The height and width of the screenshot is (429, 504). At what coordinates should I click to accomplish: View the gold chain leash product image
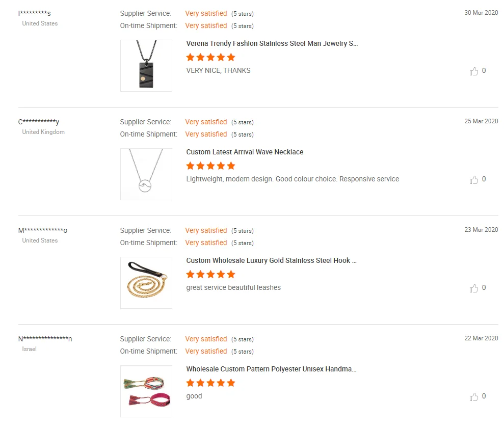coord(146,283)
